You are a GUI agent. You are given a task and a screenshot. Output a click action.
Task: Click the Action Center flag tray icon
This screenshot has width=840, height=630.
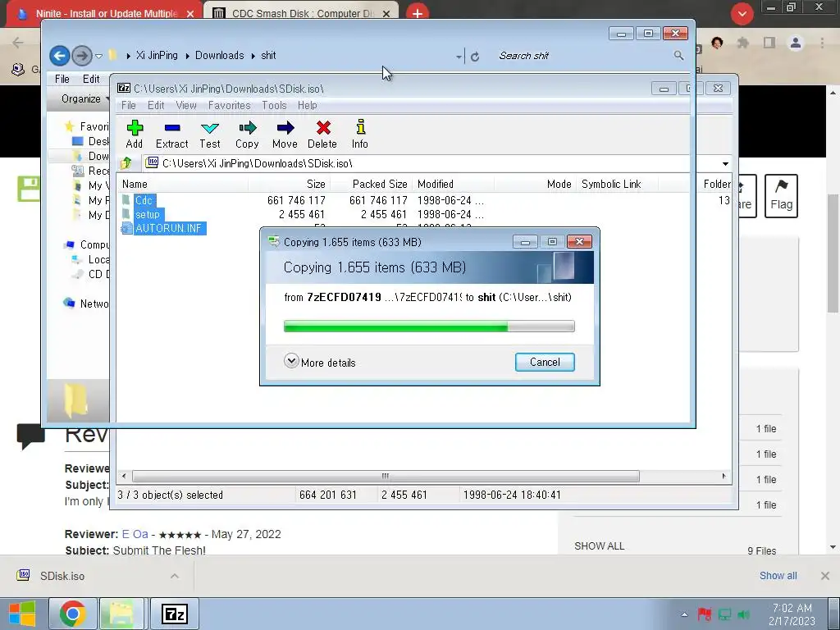point(704,614)
